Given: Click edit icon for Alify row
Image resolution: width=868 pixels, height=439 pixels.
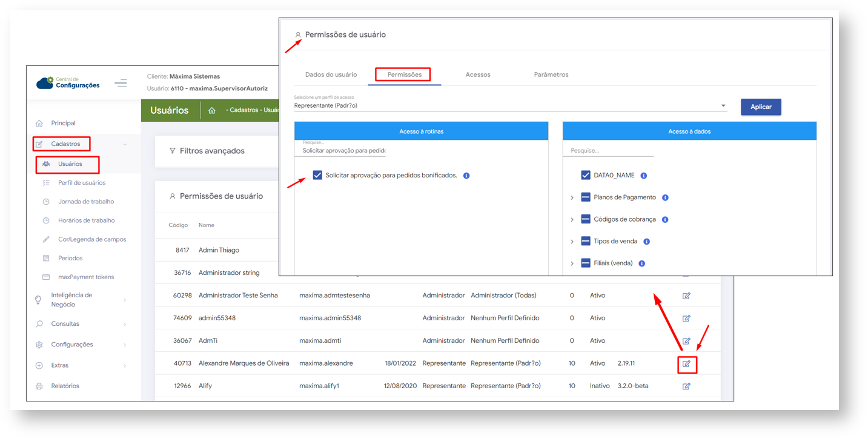Looking at the screenshot, I should point(686,386).
